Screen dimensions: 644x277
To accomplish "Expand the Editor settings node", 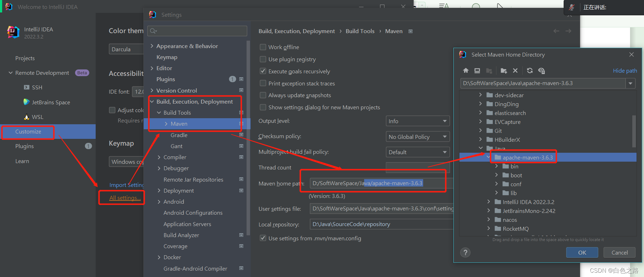I will 152,68.
